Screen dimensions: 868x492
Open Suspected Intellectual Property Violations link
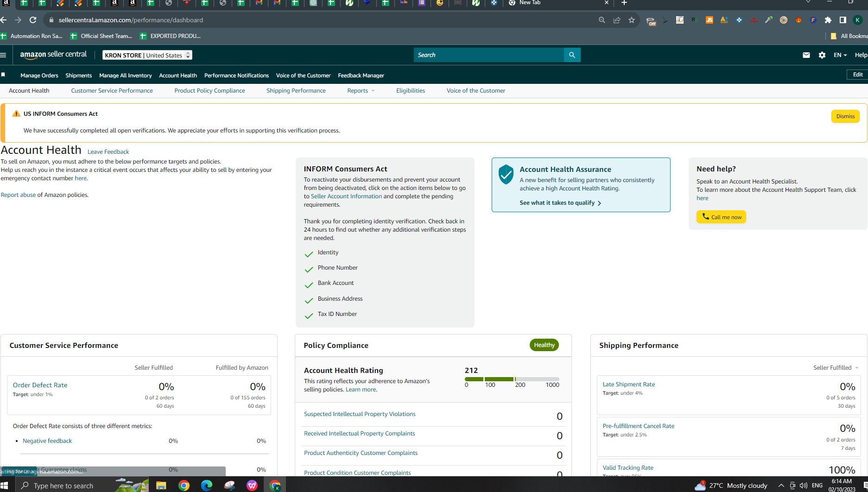[360, 414]
